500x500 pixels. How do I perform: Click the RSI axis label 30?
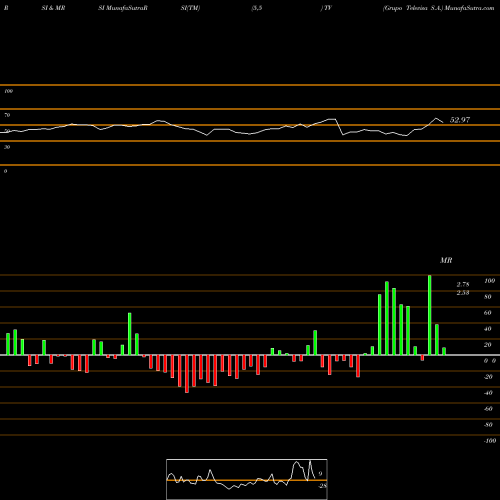click(7, 147)
